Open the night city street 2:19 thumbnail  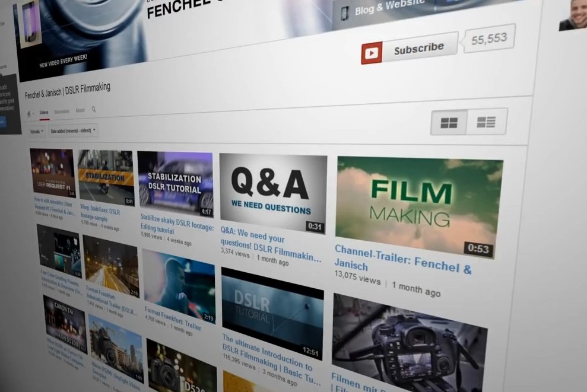[111, 266]
